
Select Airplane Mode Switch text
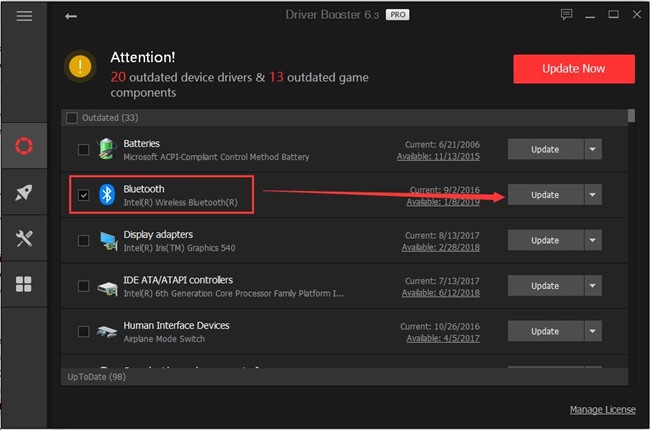point(164,339)
